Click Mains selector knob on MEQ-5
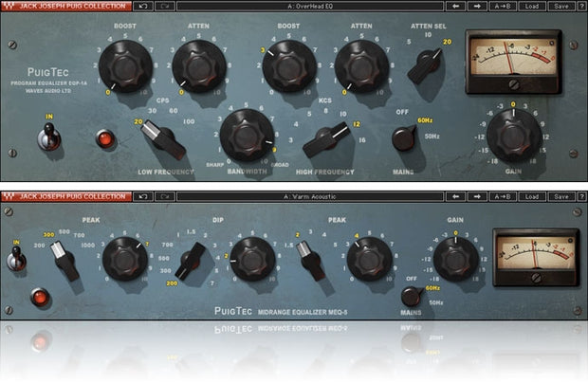 click(412, 297)
